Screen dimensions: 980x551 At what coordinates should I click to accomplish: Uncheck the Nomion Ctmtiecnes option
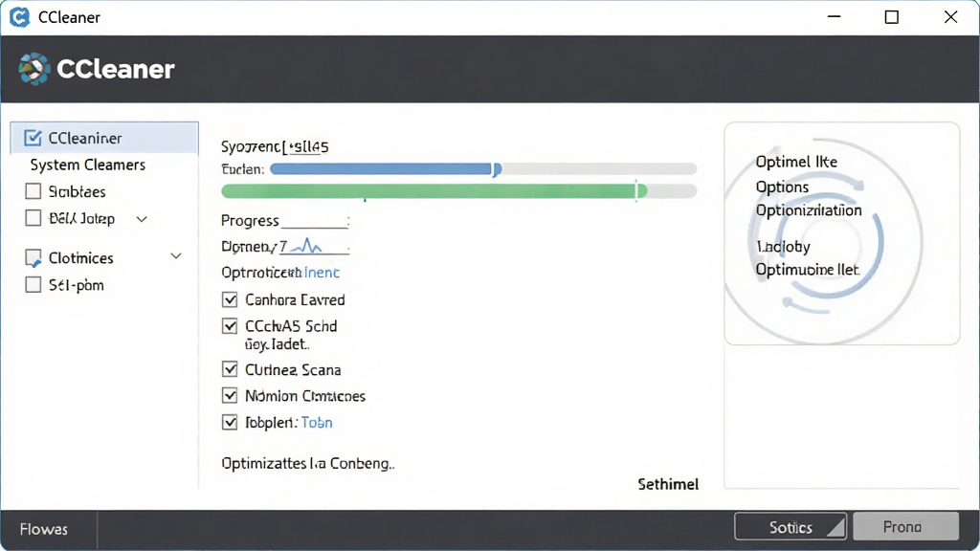coord(230,395)
